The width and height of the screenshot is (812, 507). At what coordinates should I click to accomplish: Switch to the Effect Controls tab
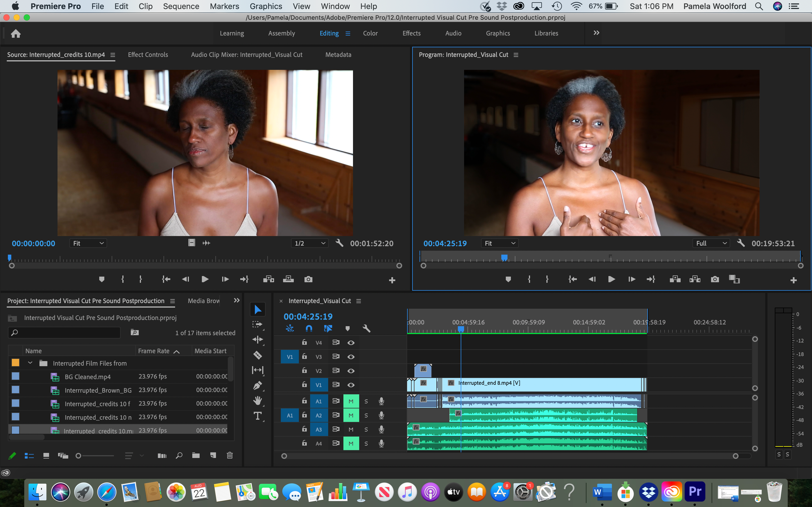(x=148, y=55)
